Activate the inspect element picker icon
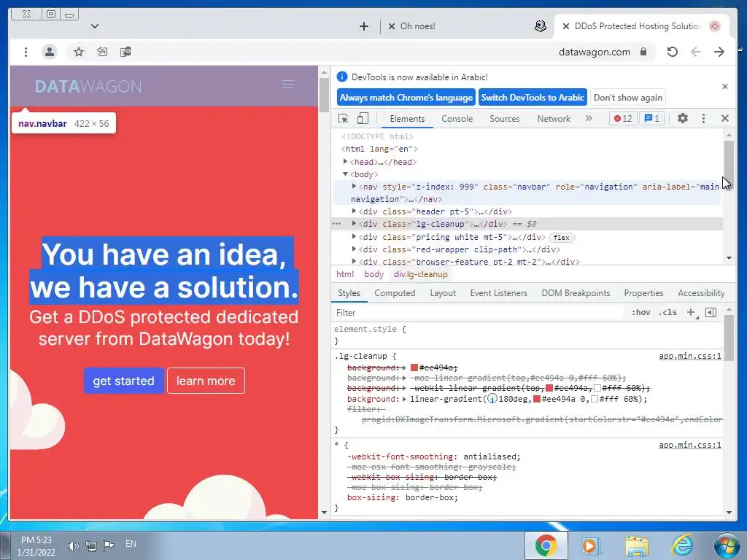Image resolution: width=747 pixels, height=560 pixels. click(x=343, y=118)
